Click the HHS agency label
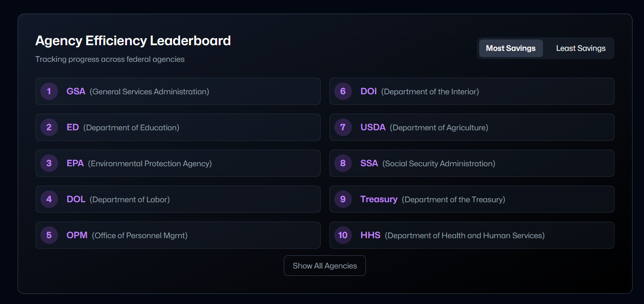Screen dimensions: 644x304 click(x=370, y=235)
